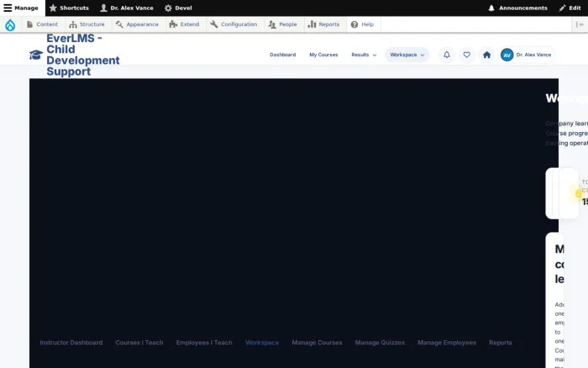Open the Help admin menu
588x368 pixels.
pyautogui.click(x=363, y=24)
